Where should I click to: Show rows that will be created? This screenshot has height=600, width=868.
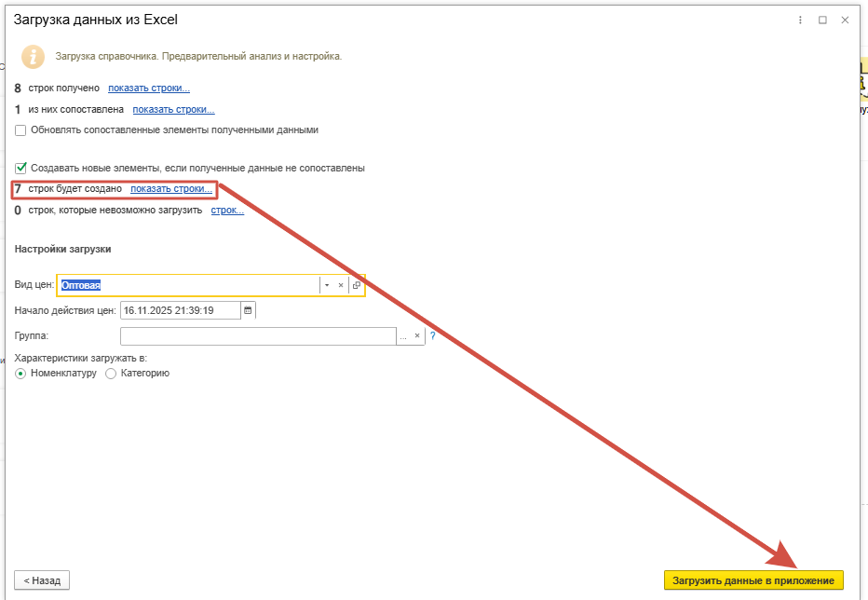(171, 189)
